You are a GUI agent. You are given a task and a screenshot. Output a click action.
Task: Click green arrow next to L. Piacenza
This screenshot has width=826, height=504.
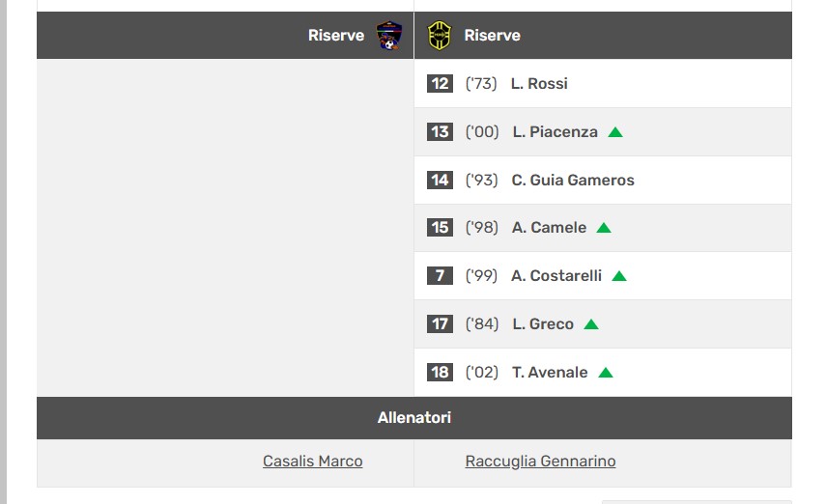click(615, 132)
